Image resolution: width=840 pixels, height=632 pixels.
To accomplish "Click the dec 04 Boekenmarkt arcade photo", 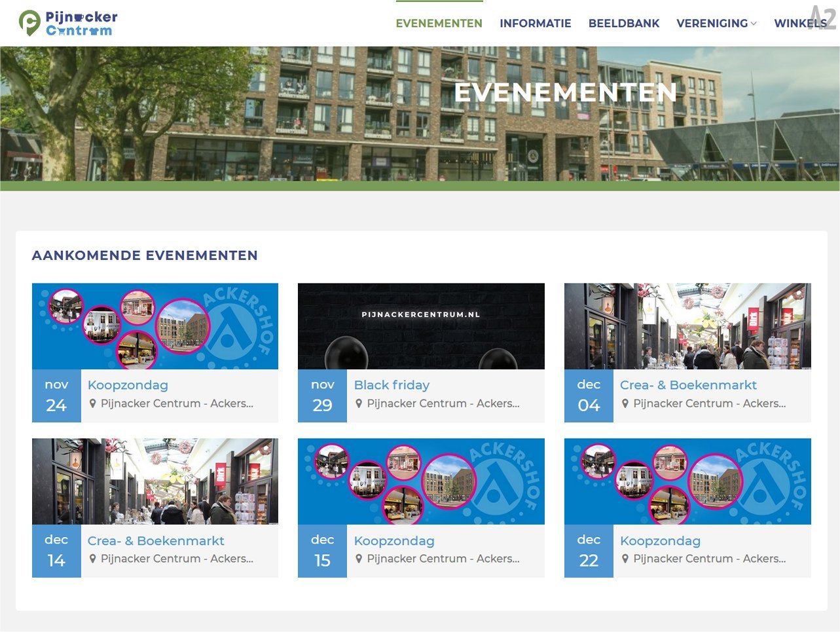I will point(687,326).
